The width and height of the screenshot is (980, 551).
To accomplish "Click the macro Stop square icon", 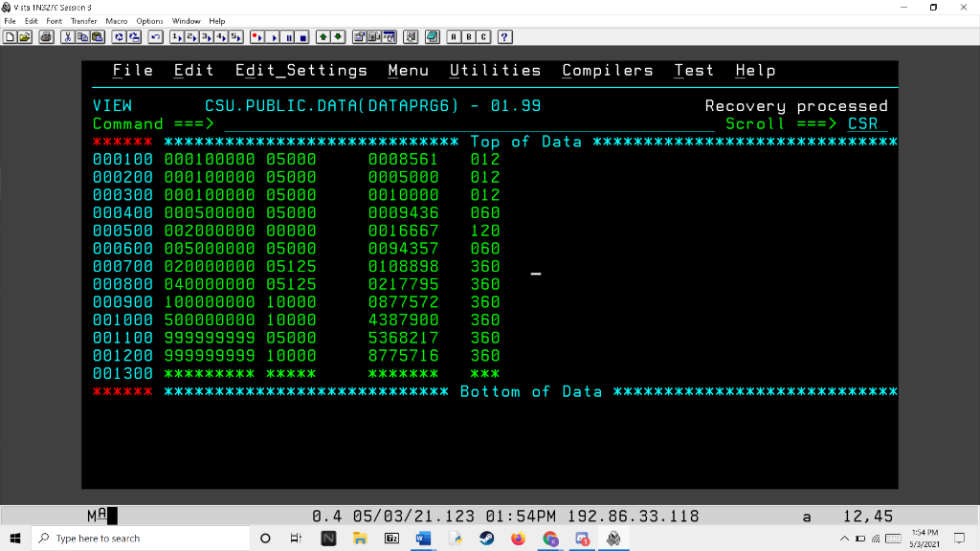I will tap(302, 37).
